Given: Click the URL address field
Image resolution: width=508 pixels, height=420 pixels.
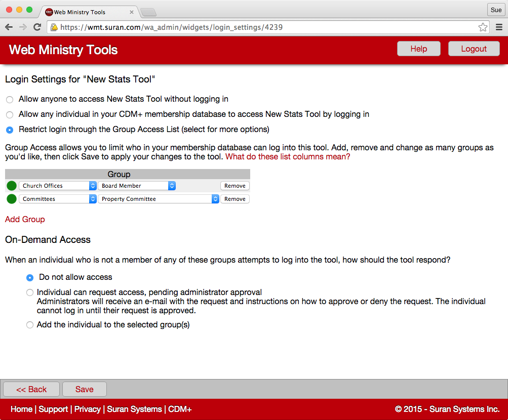Looking at the screenshot, I should [x=263, y=27].
